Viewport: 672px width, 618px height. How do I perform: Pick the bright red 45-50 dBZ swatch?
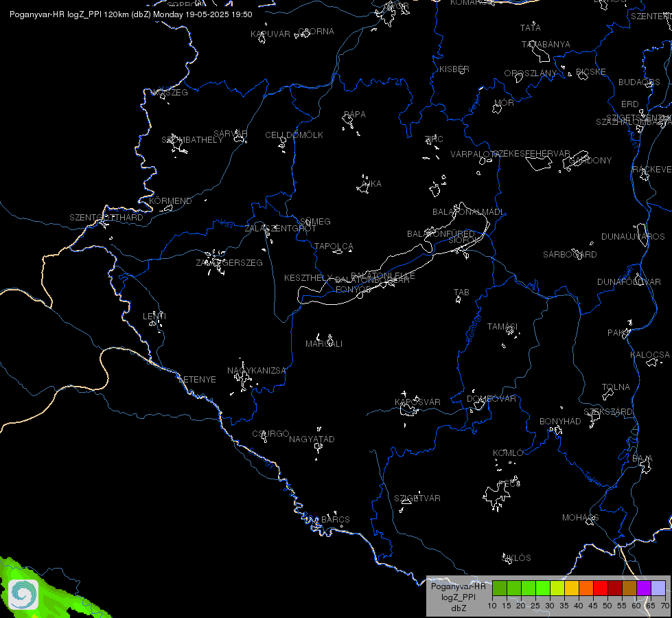[x=601, y=588]
